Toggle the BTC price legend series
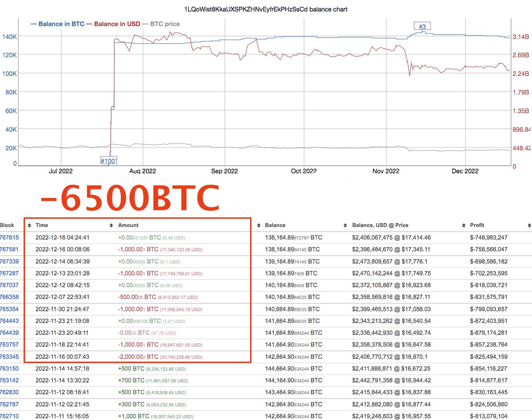 (160, 24)
